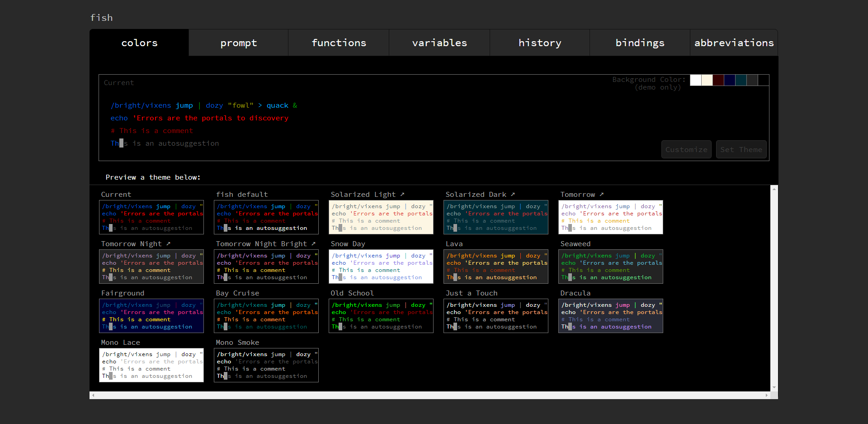The height and width of the screenshot is (424, 868).
Task: Click the Customize button
Action: pyautogui.click(x=686, y=149)
